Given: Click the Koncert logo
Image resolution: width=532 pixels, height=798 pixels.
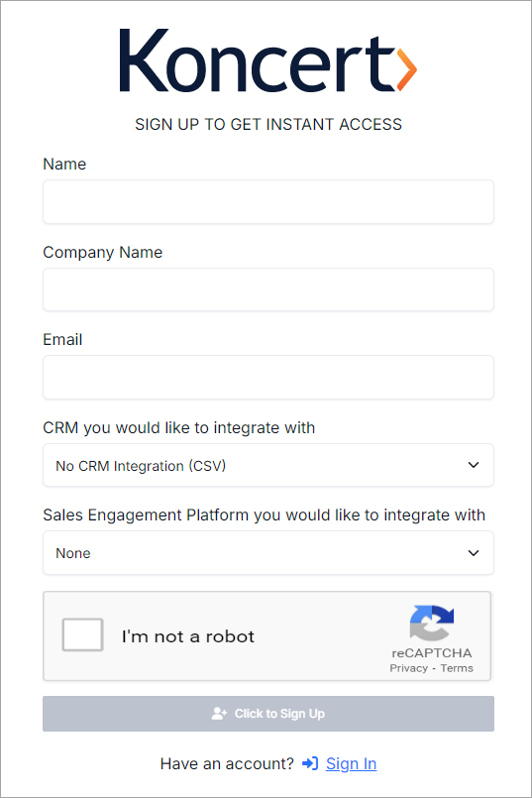Looking at the screenshot, I should click(268, 60).
